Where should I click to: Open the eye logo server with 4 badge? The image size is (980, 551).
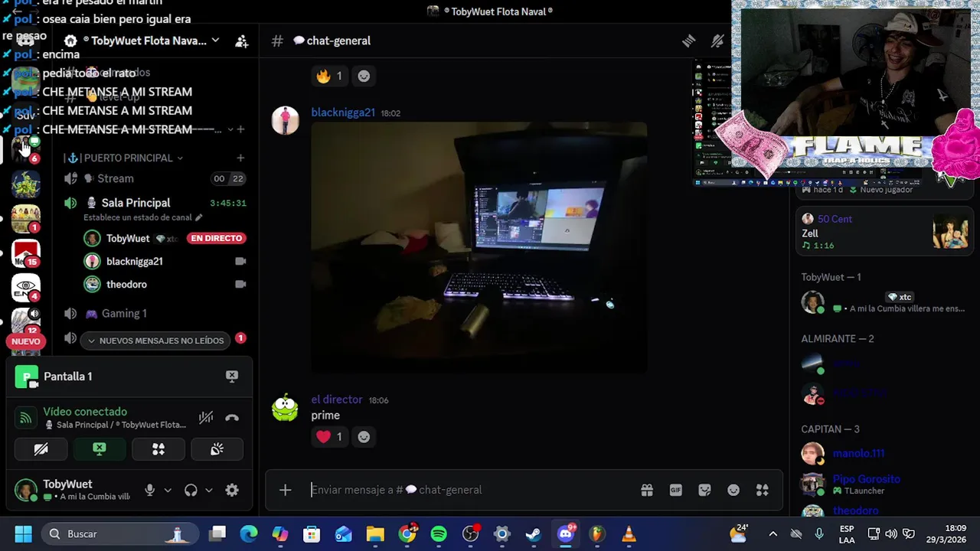pyautogui.click(x=25, y=287)
